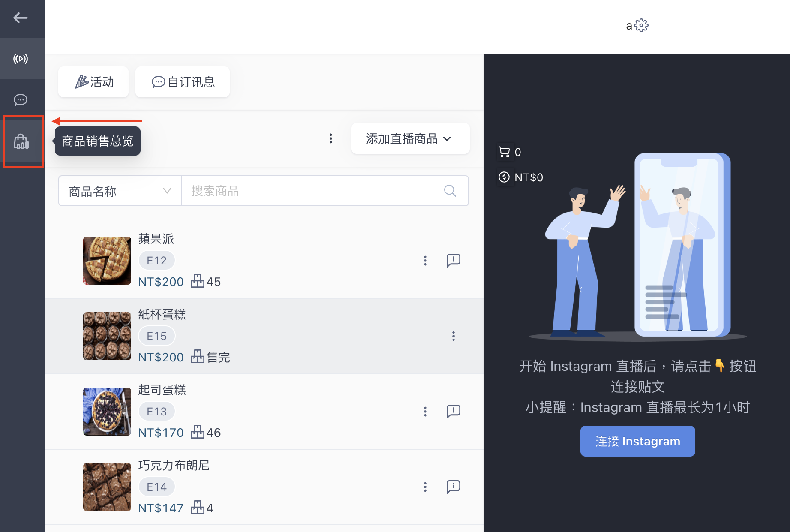Viewport: 790px width, 532px height.
Task: Click the comment icon for 起司蛋糕
Action: click(454, 412)
